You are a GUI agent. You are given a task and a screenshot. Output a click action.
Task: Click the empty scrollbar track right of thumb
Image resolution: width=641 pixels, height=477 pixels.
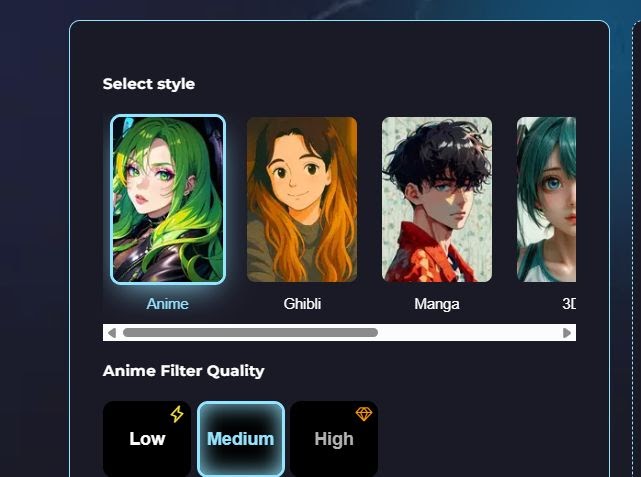[469, 333]
